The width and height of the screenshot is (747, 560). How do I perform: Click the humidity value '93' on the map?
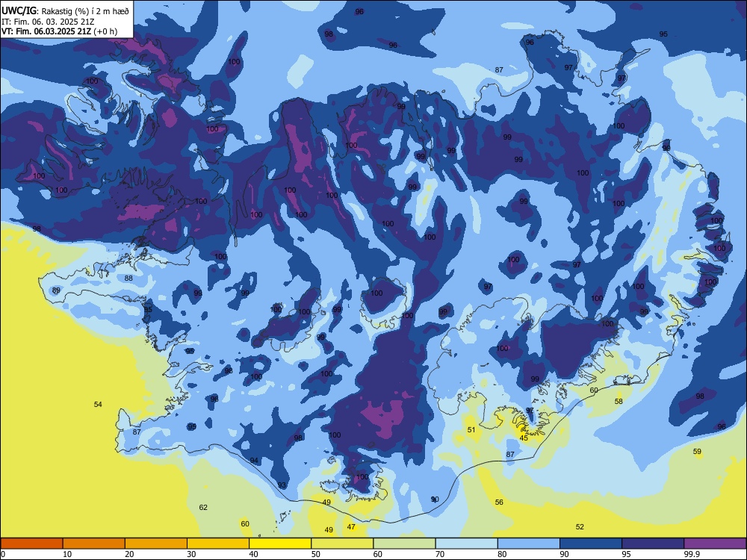point(282,485)
